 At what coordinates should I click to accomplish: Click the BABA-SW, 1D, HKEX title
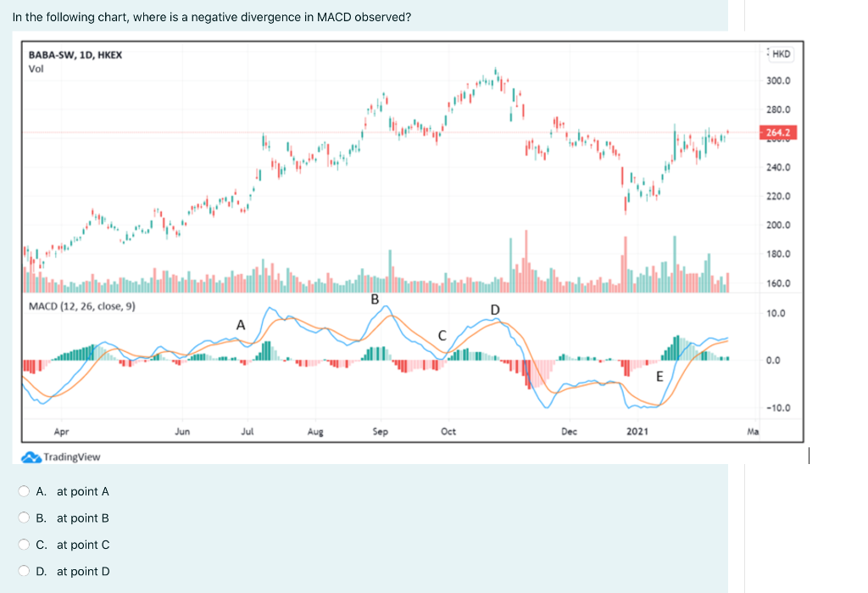75,55
